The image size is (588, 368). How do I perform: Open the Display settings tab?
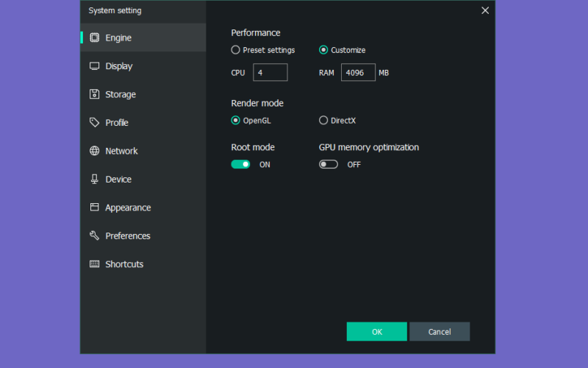(143, 66)
